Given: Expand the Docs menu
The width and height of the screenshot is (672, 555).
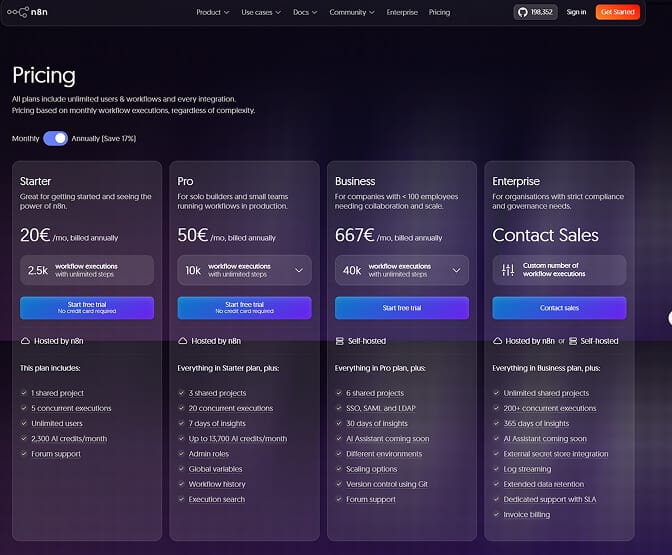Looking at the screenshot, I should pyautogui.click(x=305, y=12).
